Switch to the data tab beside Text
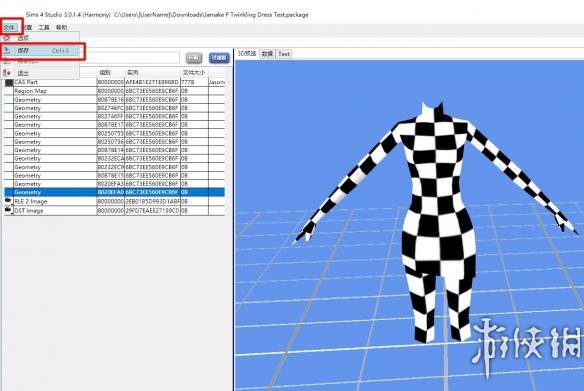Image resolution: width=584 pixels, height=391 pixels. tap(267, 54)
